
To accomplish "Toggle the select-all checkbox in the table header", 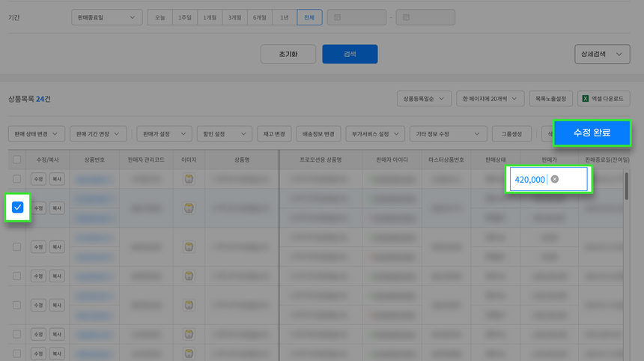I will [x=16, y=160].
